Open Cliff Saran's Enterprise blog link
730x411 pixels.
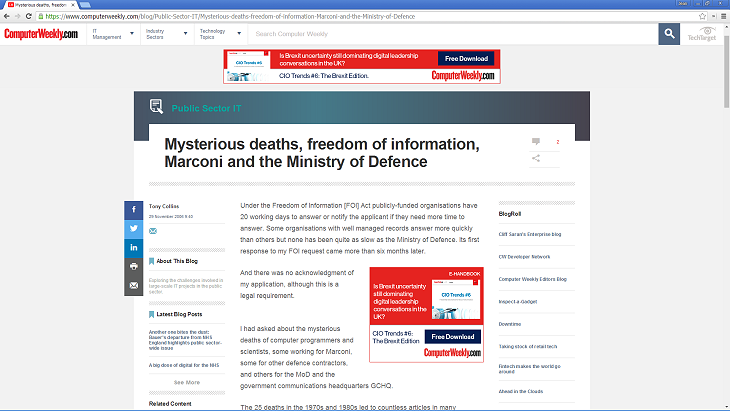click(x=530, y=235)
